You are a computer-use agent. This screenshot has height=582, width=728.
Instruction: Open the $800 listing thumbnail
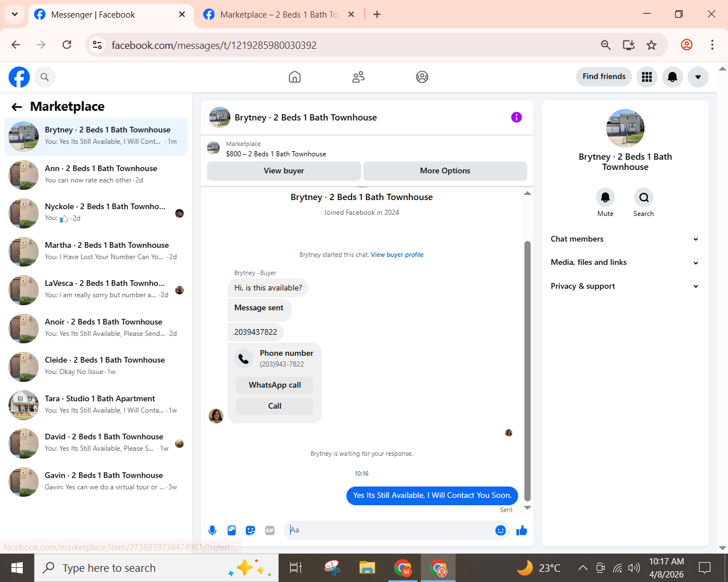[213, 148]
